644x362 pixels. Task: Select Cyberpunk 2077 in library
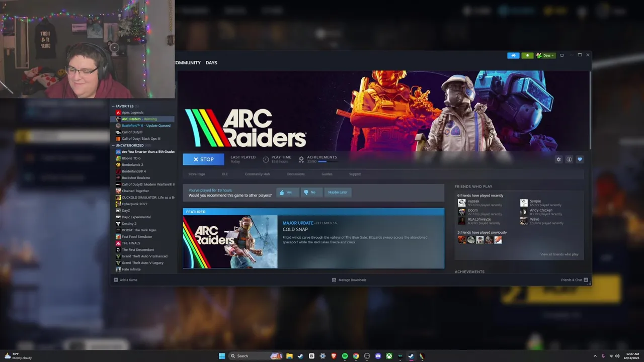[x=142, y=204]
